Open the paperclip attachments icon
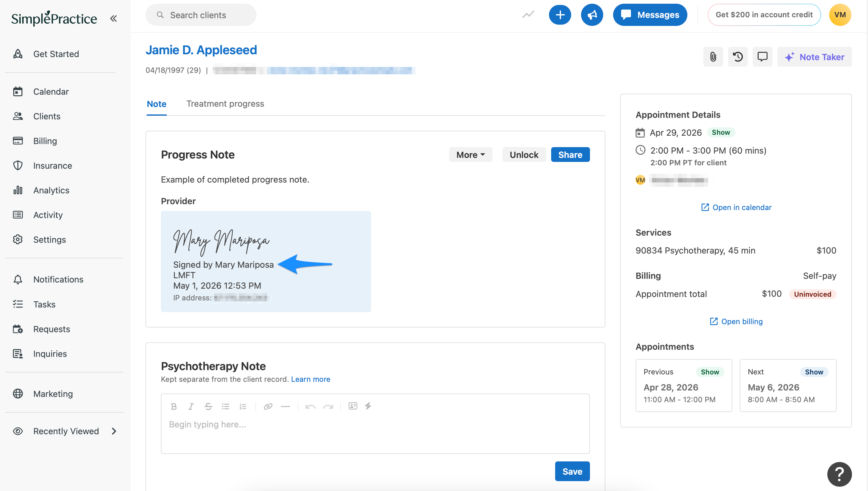 point(713,57)
